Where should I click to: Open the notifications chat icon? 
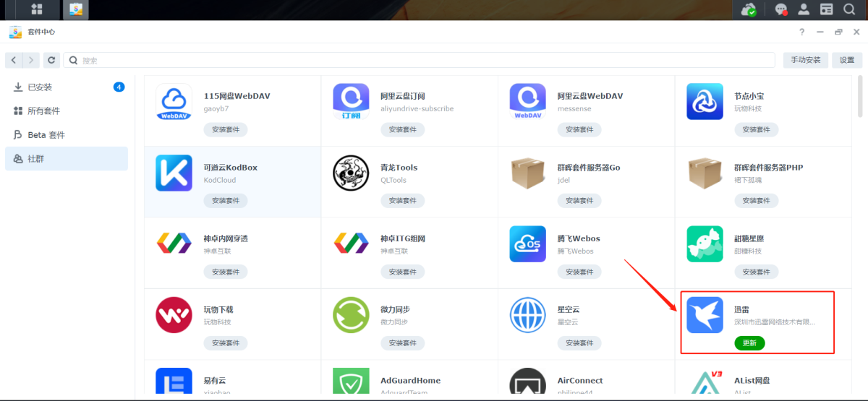(781, 9)
